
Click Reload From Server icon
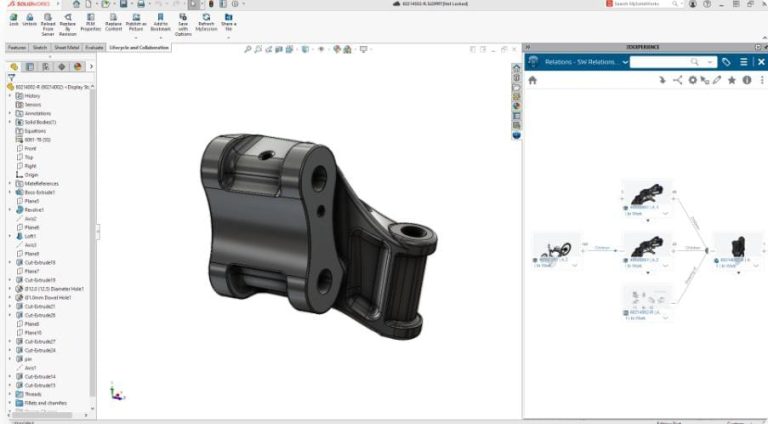tap(47, 17)
